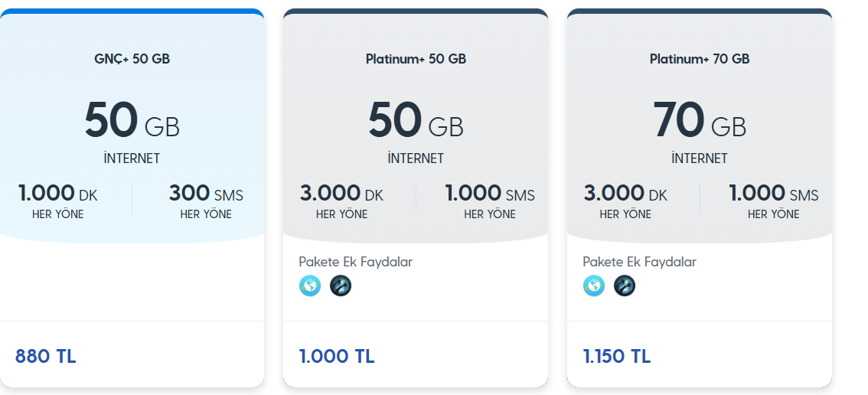
Task: Click the 70 GB internet amount
Action: pyautogui.click(x=700, y=119)
